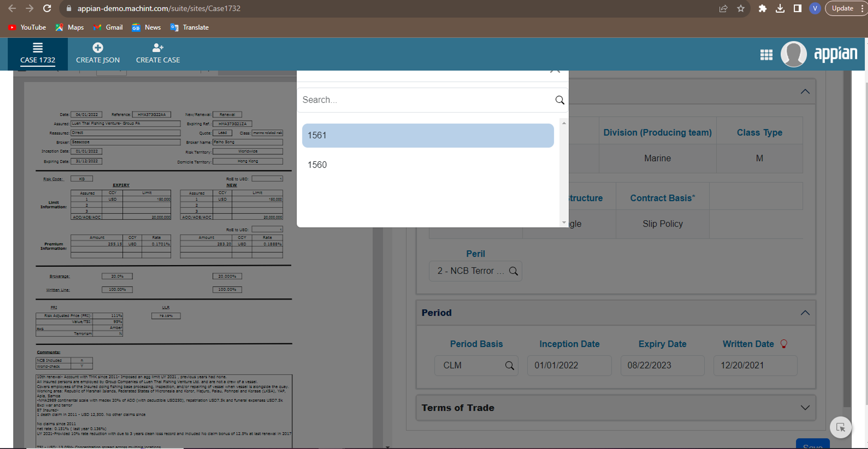Open the Period Basis CLM lookup
Image resolution: width=868 pixels, height=449 pixels.
point(476,365)
